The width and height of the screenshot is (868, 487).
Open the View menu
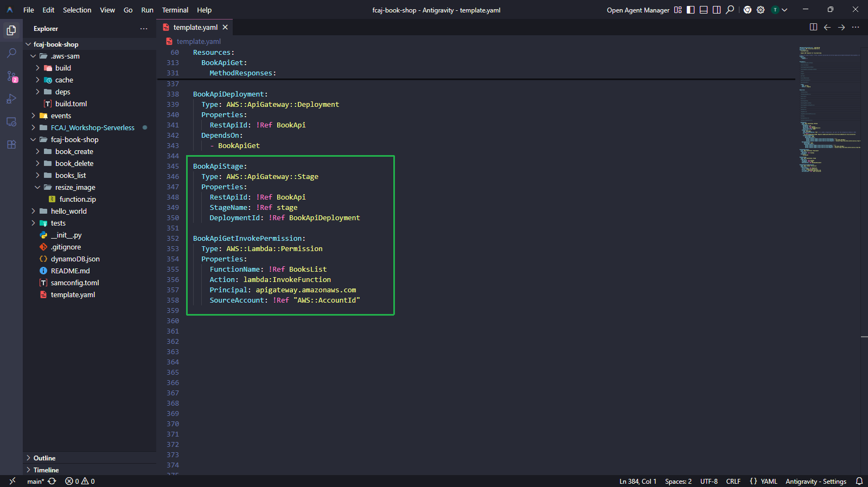point(107,10)
